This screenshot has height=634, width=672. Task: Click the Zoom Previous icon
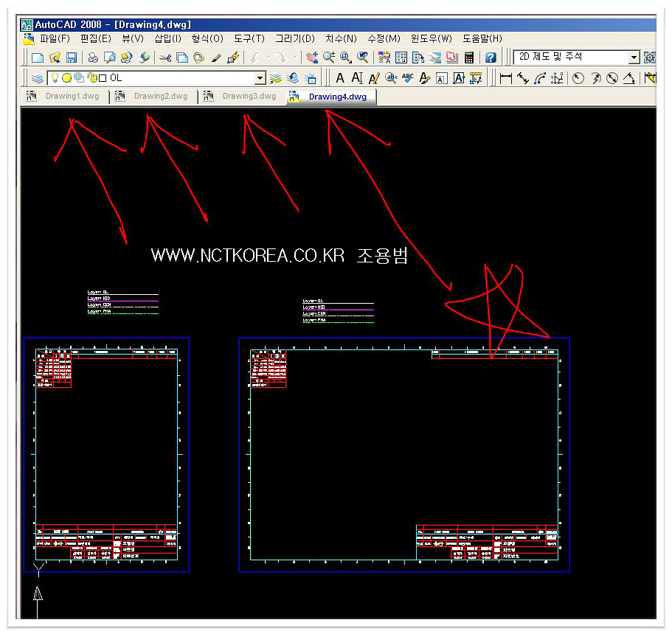363,58
